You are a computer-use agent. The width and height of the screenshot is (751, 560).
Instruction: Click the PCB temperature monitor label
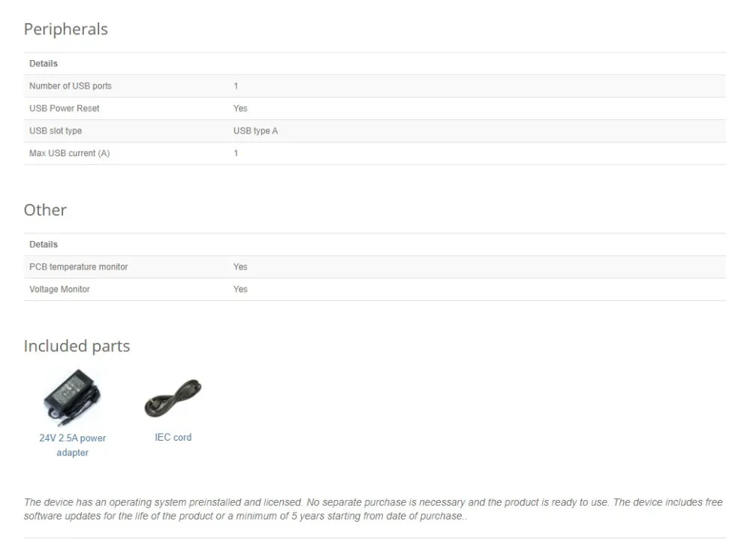coord(79,266)
